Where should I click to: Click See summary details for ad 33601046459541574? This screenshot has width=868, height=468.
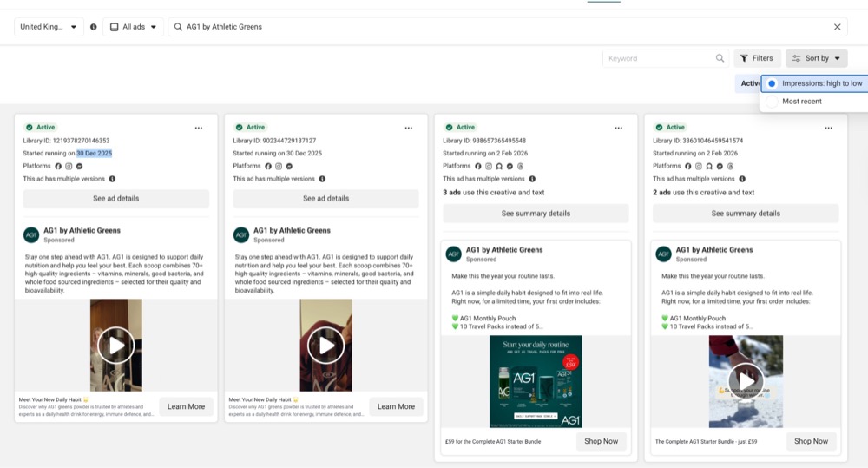(x=746, y=214)
